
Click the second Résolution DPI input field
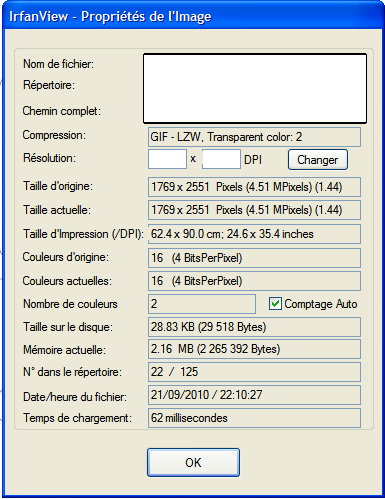point(221,159)
